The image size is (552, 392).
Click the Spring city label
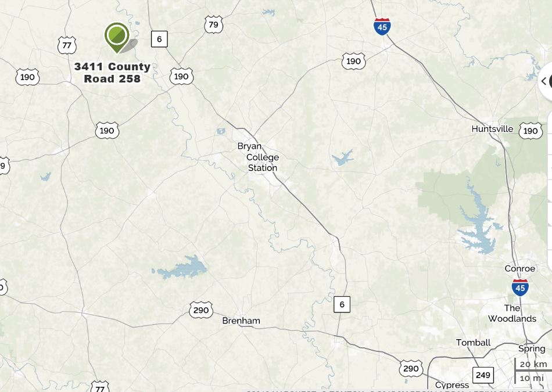pos(532,348)
